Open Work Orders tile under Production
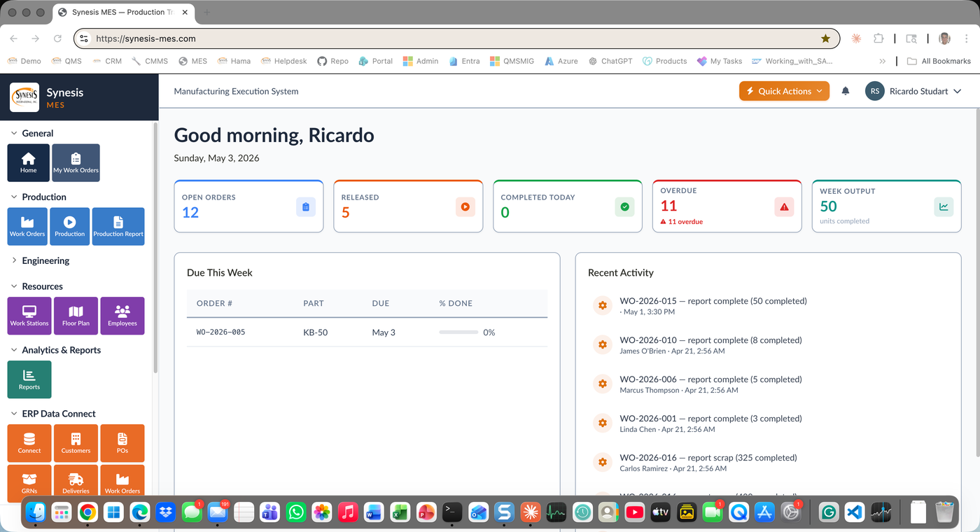980x532 pixels. [x=27, y=226]
